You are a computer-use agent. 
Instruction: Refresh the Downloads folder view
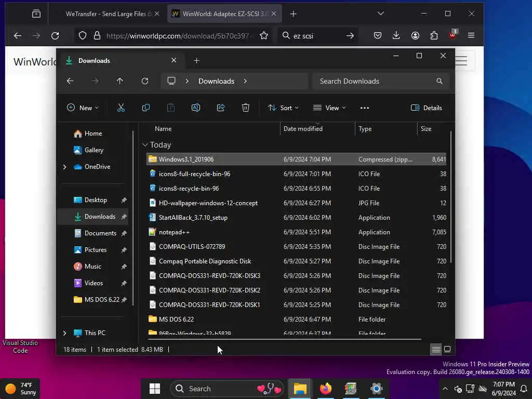tap(145, 81)
